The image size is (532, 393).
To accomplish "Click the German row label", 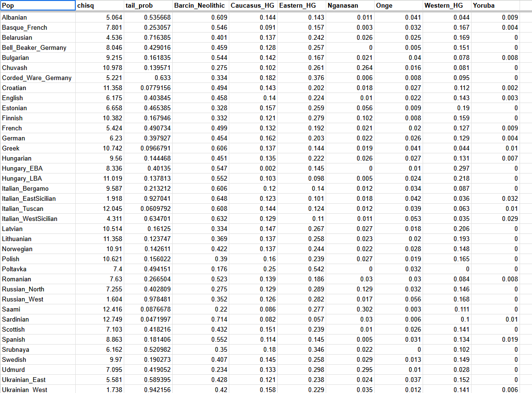I will [13, 138].
